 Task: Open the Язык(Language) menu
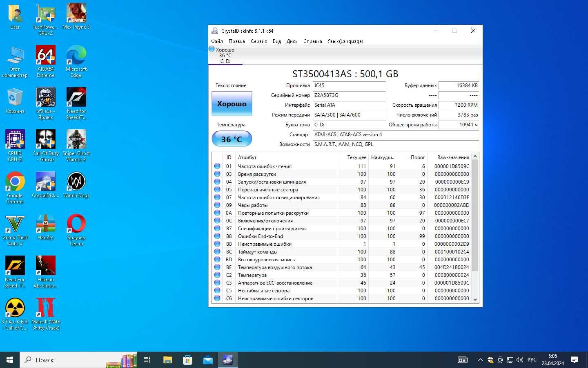345,41
